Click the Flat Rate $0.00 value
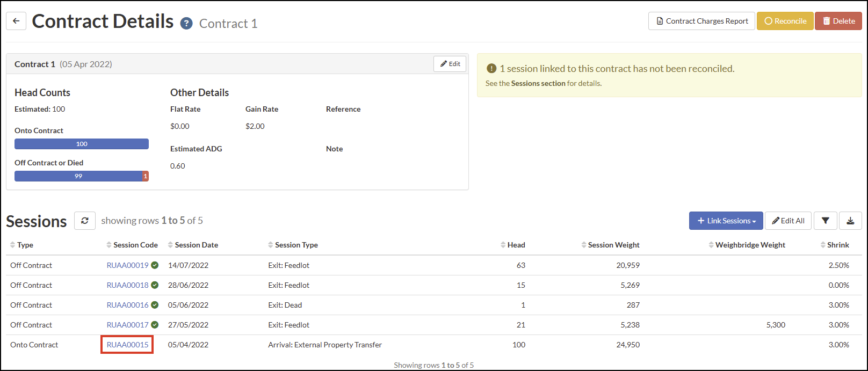The height and width of the screenshot is (371, 868). click(x=180, y=126)
